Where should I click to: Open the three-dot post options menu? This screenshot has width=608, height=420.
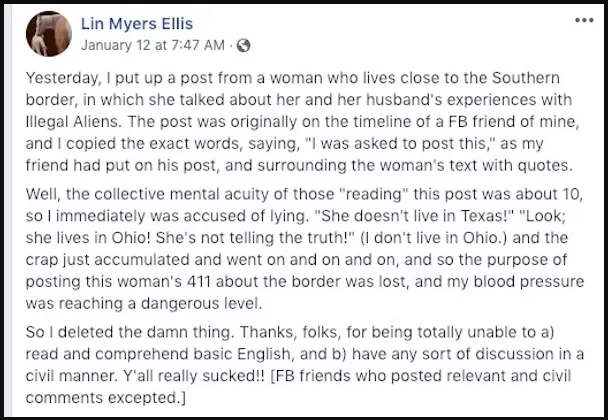click(x=584, y=20)
